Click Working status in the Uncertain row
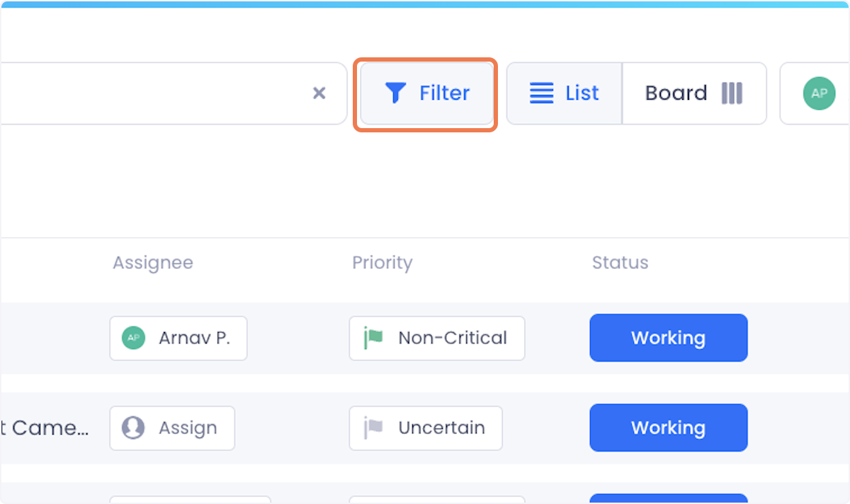The height and width of the screenshot is (504, 850). coord(669,428)
